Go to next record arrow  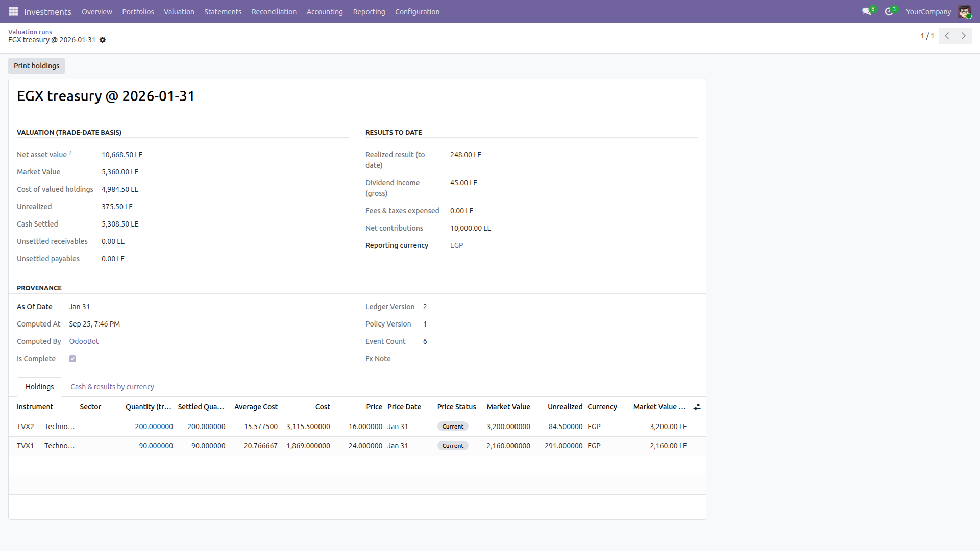point(963,36)
